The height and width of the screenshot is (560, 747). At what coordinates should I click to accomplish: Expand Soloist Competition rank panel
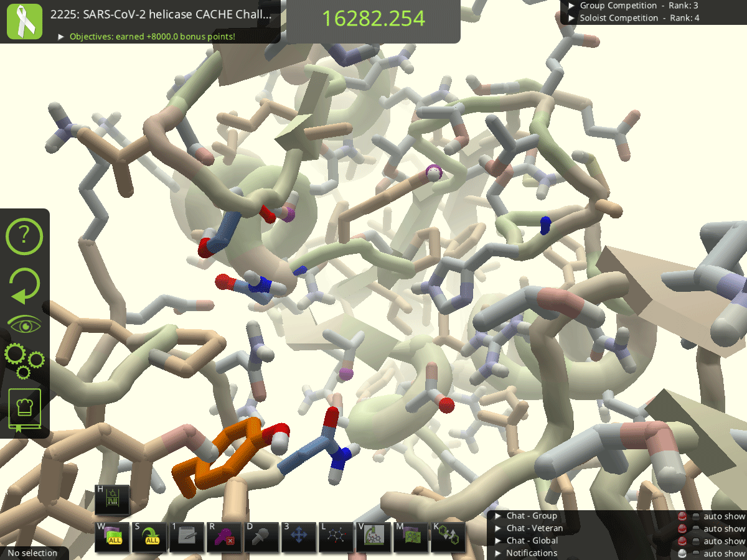pyautogui.click(x=571, y=18)
